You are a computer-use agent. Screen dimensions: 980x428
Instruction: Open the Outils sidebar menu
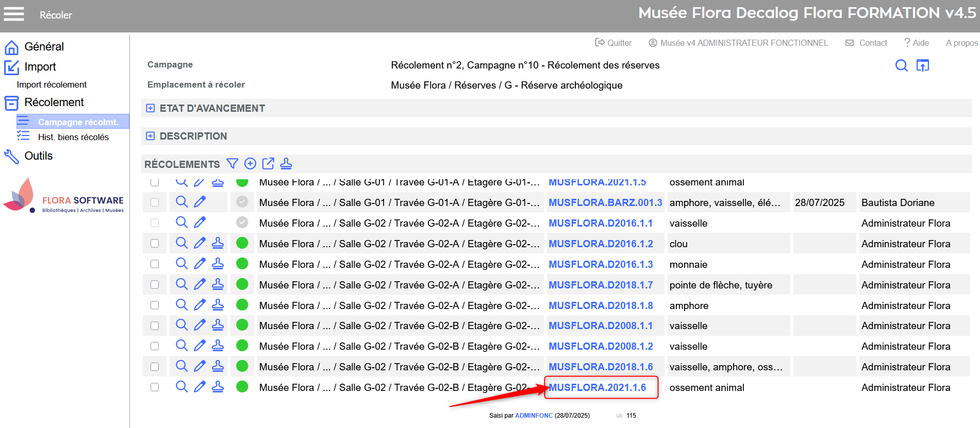(38, 156)
